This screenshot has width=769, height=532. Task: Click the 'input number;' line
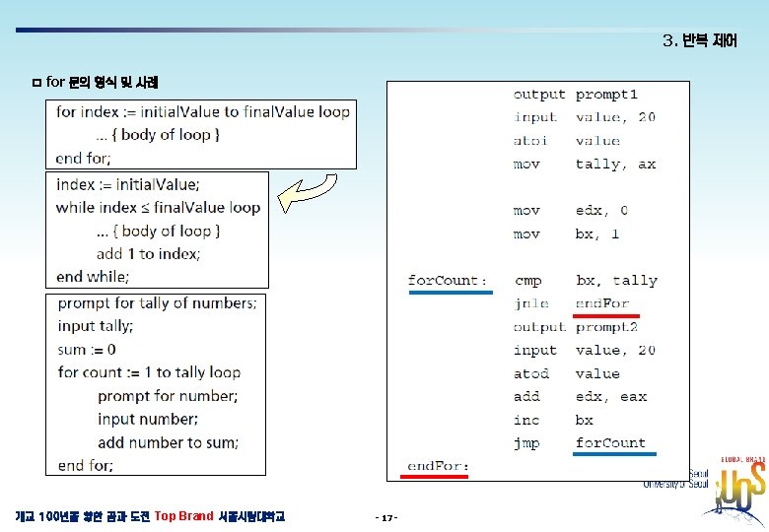[x=148, y=420]
